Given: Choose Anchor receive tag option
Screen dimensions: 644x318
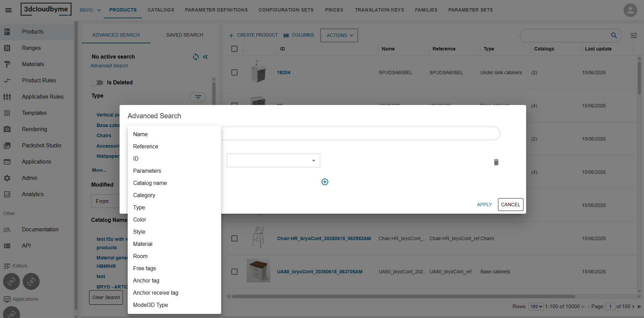Looking at the screenshot, I should click(x=174, y=293).
